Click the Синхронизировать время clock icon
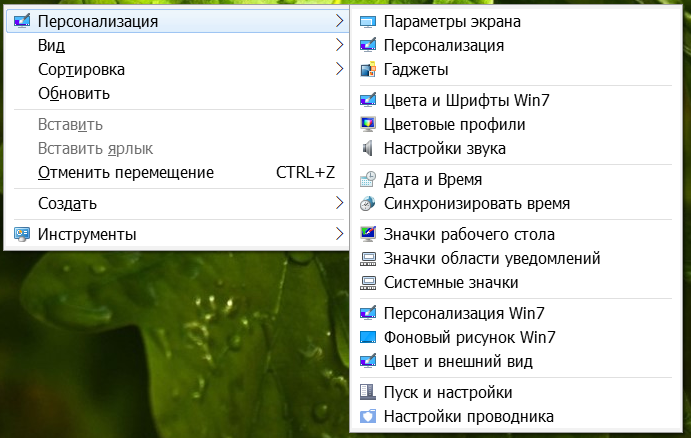The height and width of the screenshot is (438, 691). point(368,204)
